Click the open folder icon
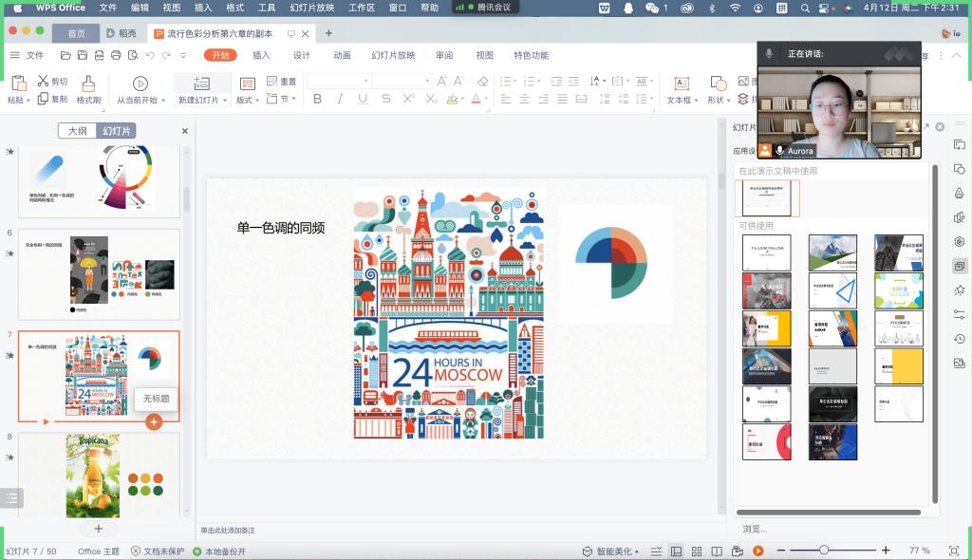 (x=65, y=55)
